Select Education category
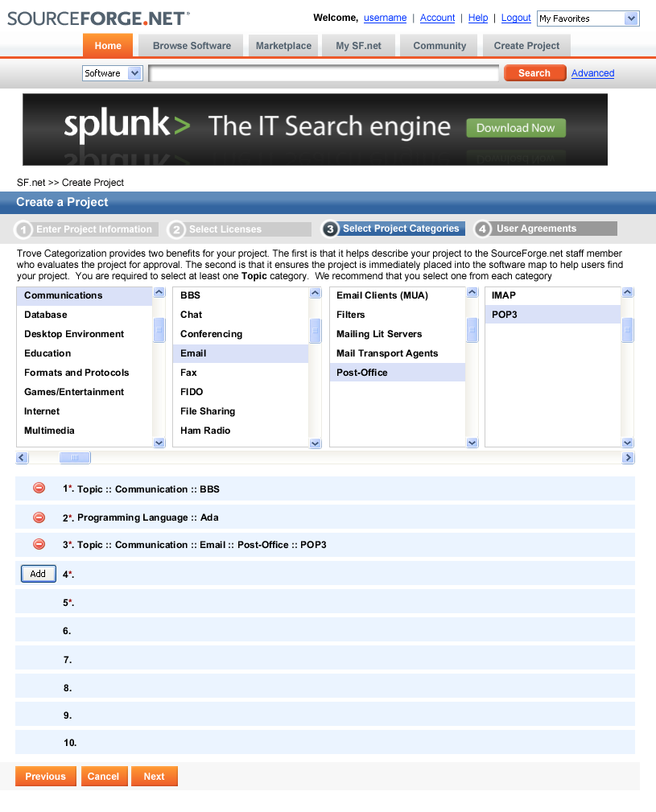The width and height of the screenshot is (656, 812). click(x=85, y=353)
